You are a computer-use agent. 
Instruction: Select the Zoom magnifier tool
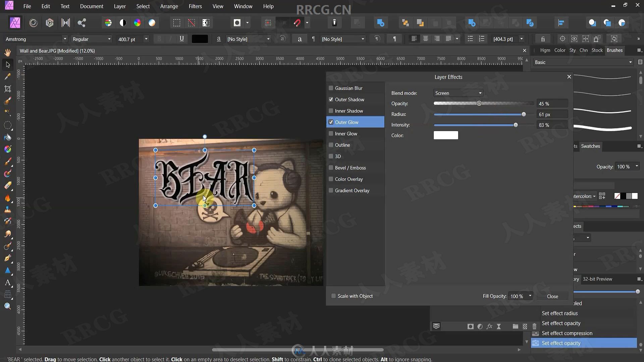pos(8,306)
